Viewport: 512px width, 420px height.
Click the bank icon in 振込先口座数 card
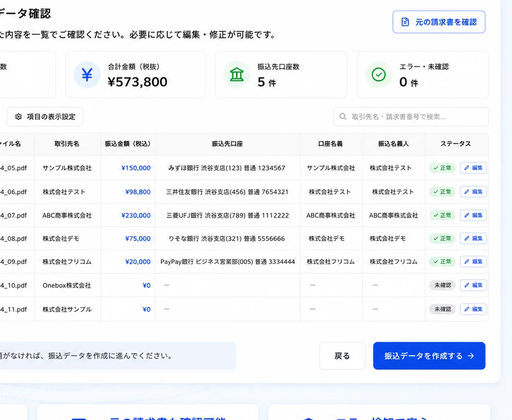pos(237,75)
